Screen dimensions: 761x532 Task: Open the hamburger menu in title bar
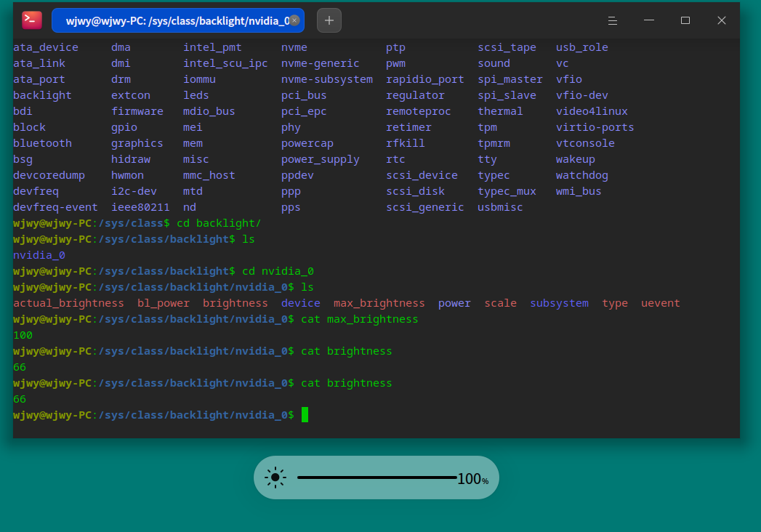pos(613,20)
